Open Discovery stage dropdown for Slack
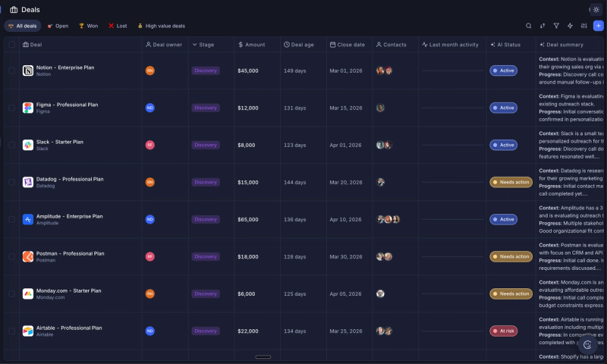The image size is (607, 364). tap(206, 145)
